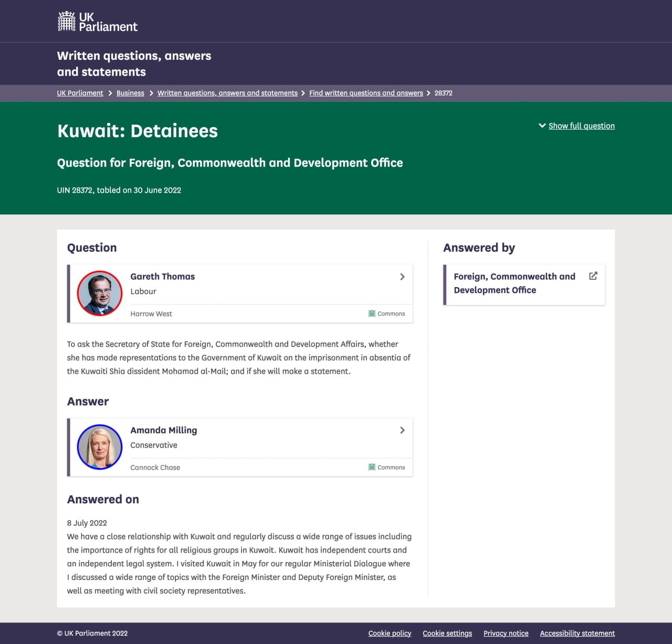Click Amanda Milling's portrait photo
The width and height of the screenshot is (672, 644).
point(100,447)
